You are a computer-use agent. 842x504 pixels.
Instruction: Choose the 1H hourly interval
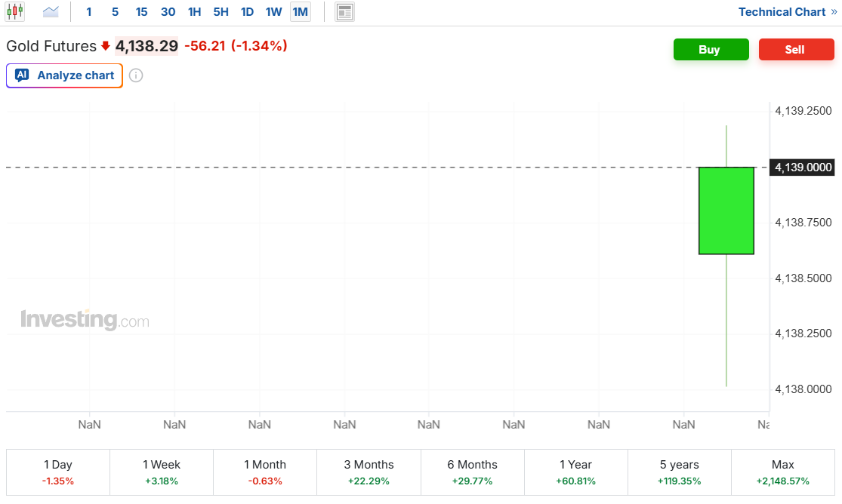click(x=194, y=12)
